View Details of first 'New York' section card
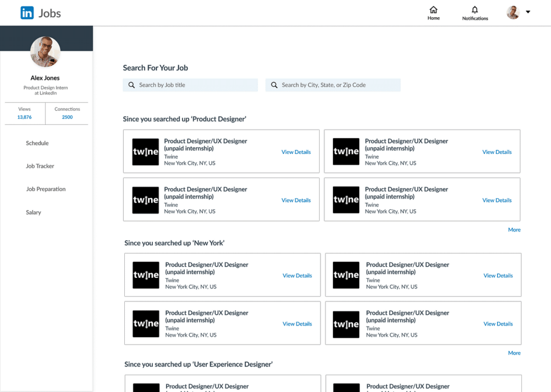The width and height of the screenshot is (551, 392). [x=297, y=276]
